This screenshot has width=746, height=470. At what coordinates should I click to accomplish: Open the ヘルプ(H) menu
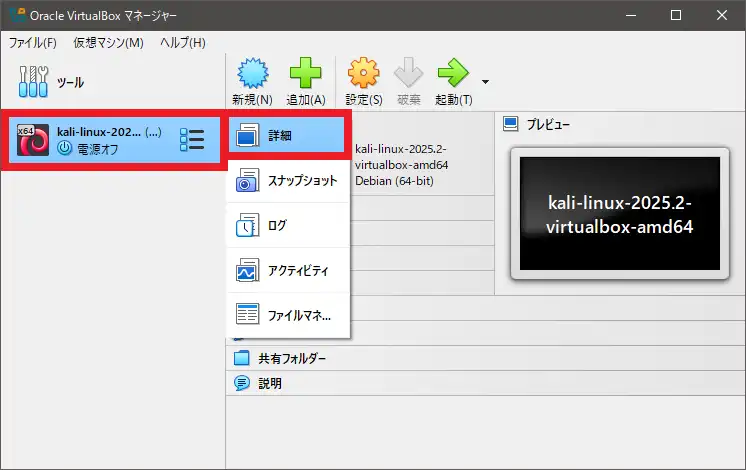pos(183,43)
